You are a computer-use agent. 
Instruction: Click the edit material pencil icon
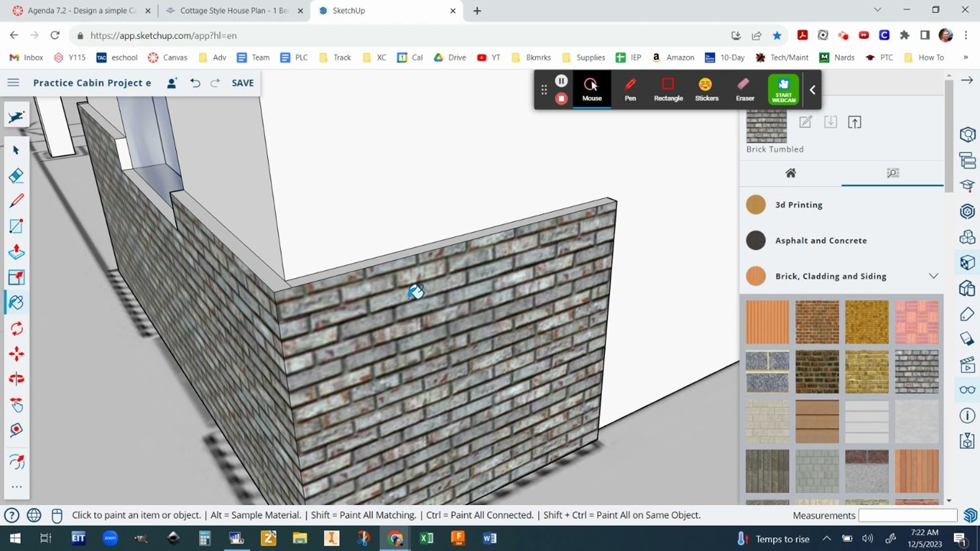click(x=805, y=122)
